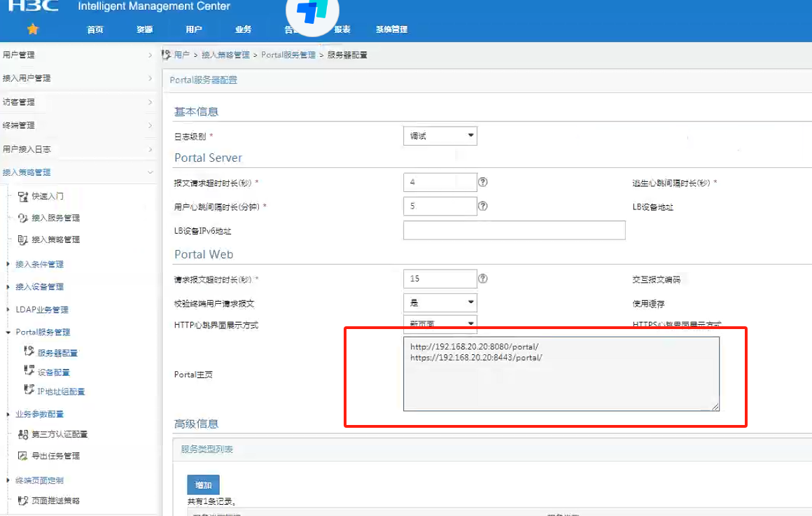
Task: Click the 设备配置 sidebar icon
Action: [x=29, y=370]
